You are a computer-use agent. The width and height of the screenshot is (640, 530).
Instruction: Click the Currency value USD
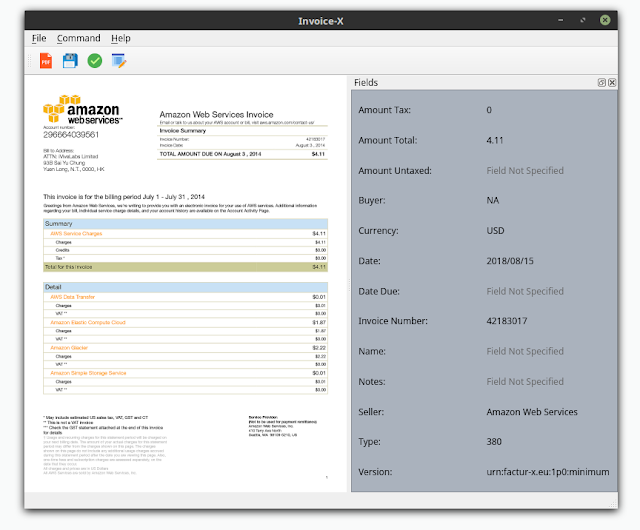coord(495,230)
